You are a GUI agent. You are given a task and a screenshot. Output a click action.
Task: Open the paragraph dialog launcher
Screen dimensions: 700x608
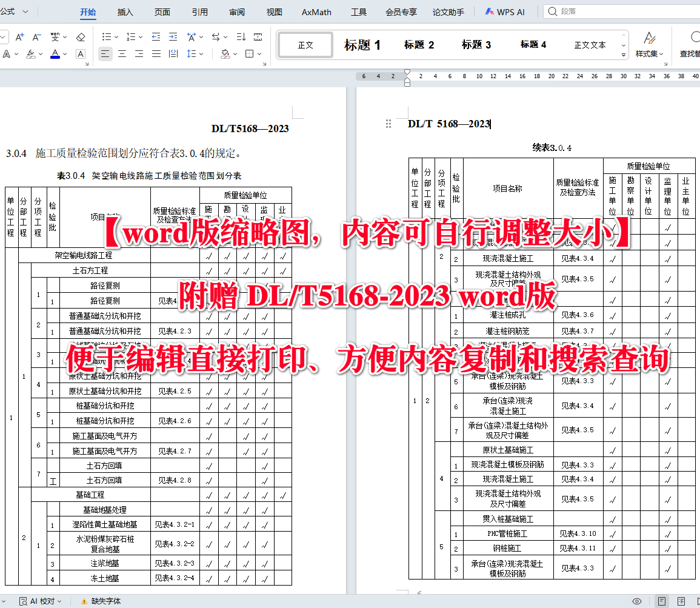tap(265, 64)
